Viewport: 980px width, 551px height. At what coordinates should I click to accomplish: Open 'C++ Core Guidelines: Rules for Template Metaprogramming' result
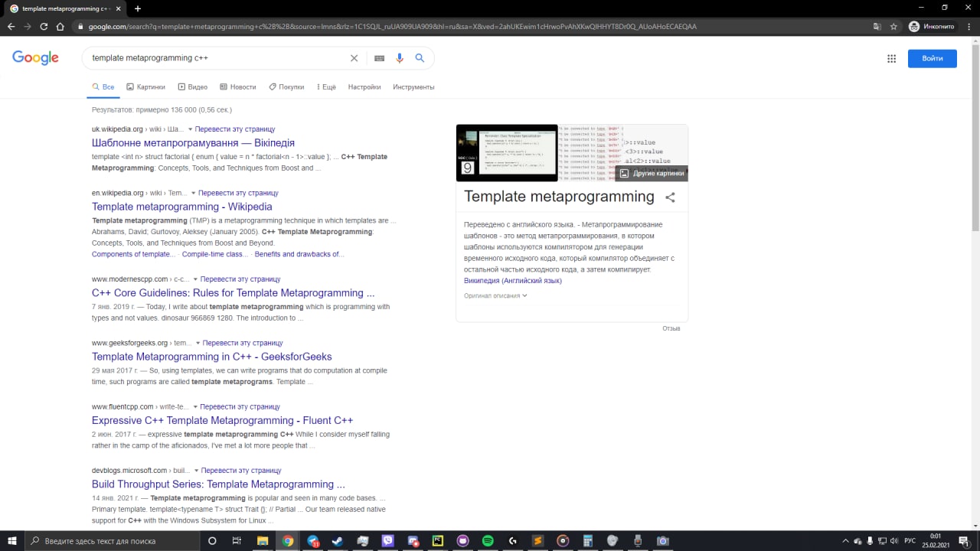tap(233, 293)
